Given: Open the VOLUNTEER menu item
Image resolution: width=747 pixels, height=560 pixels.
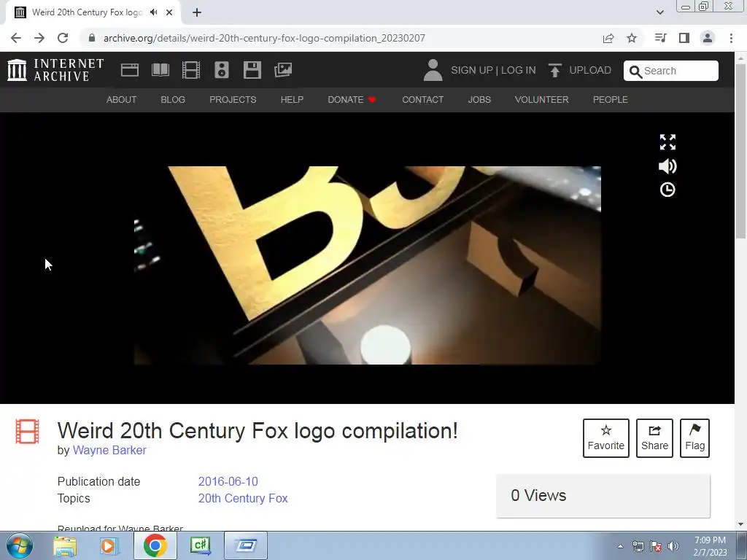Looking at the screenshot, I should tap(542, 99).
